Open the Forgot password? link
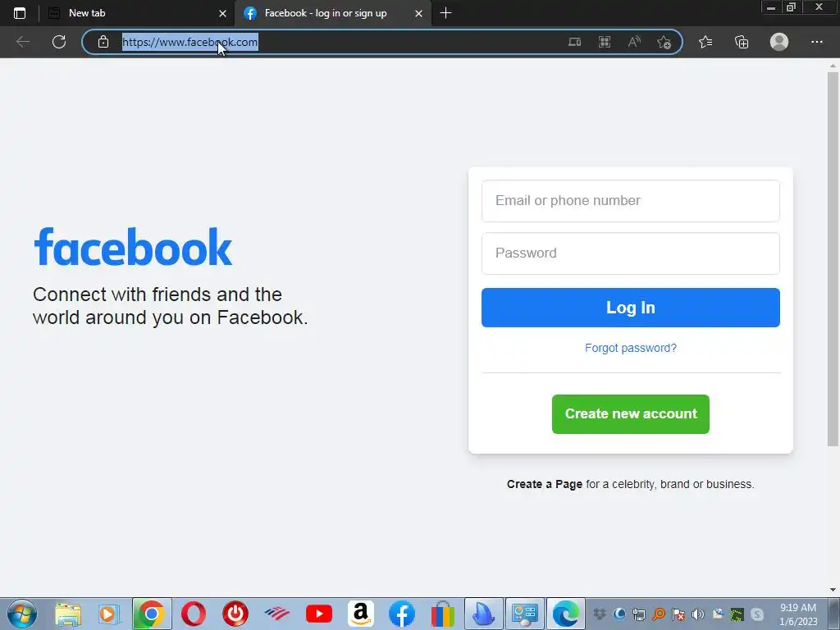 tap(631, 348)
